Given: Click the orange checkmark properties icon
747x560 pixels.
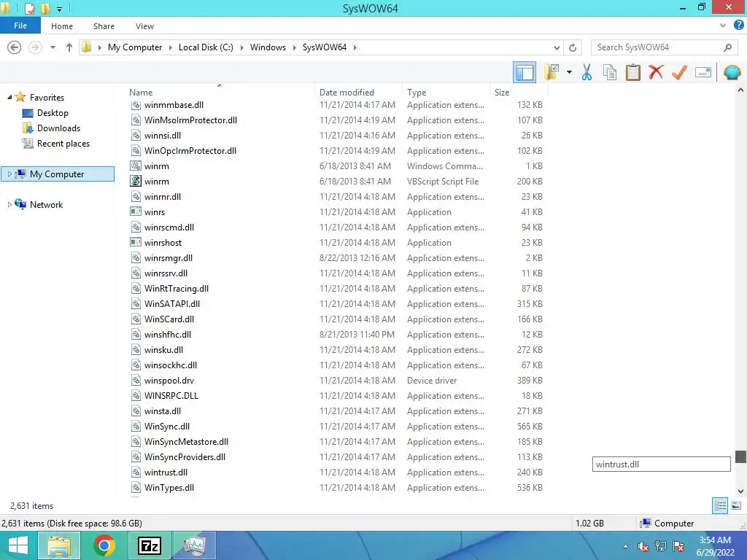Looking at the screenshot, I should tap(679, 72).
